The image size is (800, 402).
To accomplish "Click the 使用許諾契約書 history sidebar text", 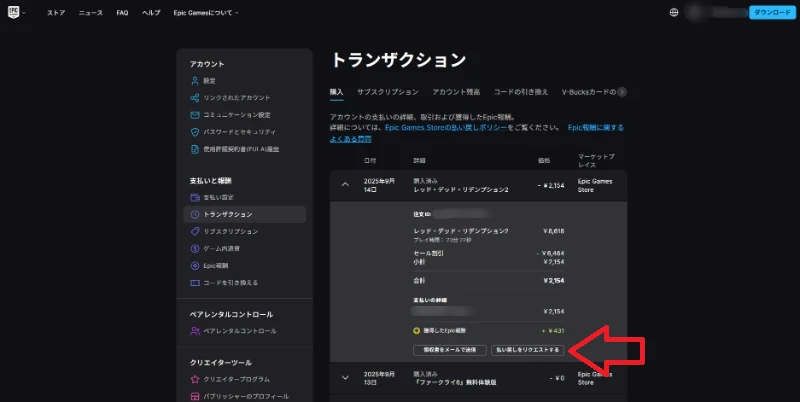I will pos(241,149).
